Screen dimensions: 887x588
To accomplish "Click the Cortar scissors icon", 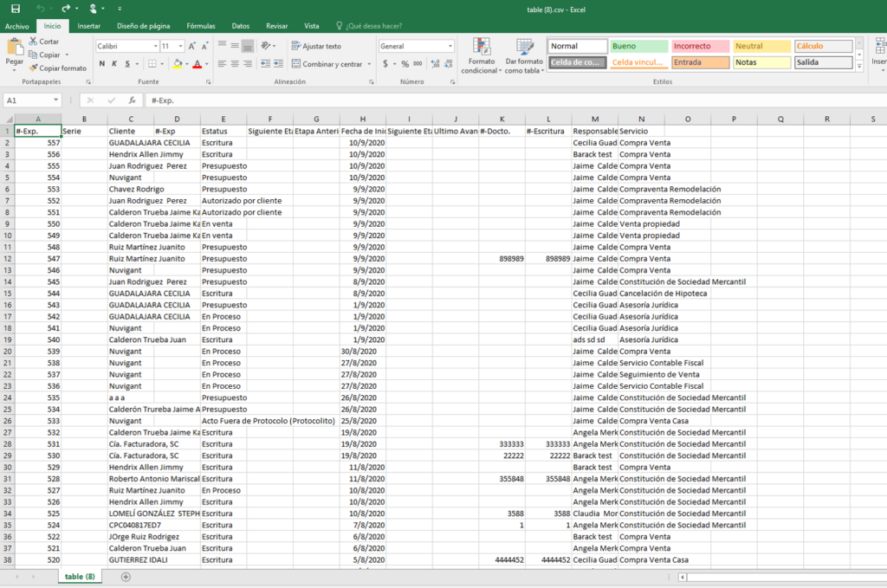I will click(x=34, y=42).
